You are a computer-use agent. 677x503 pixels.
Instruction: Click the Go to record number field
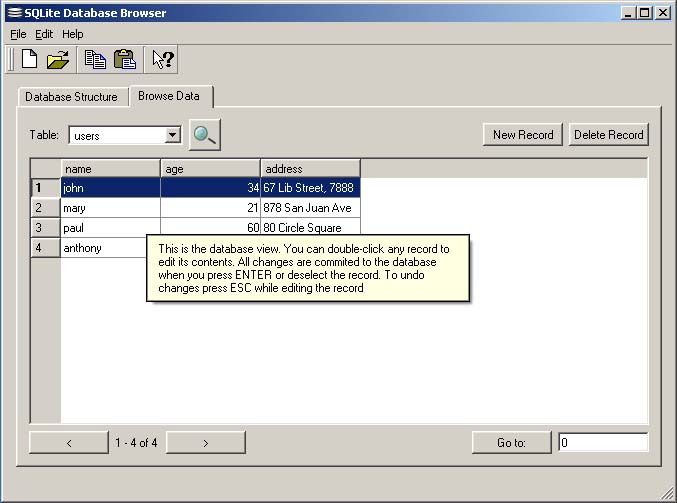[603, 443]
